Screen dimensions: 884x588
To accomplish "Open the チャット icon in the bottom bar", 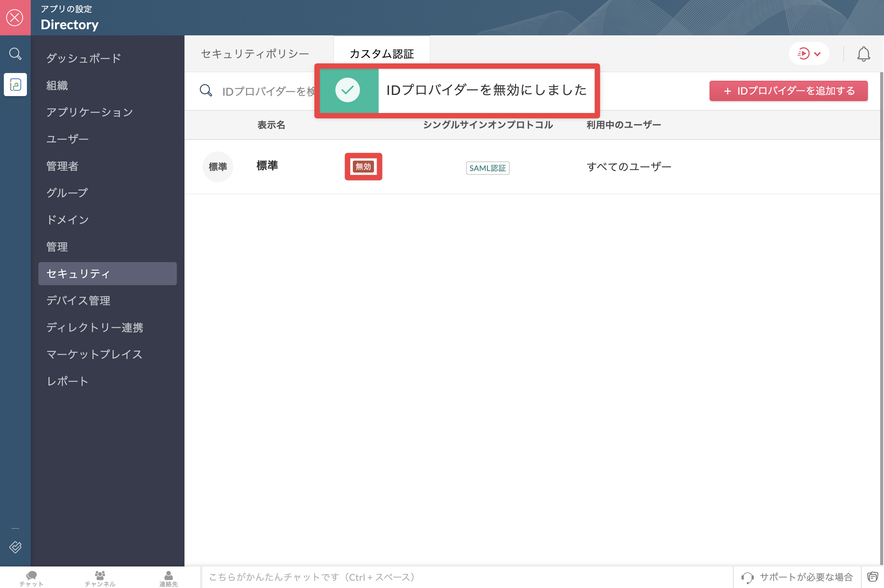I will point(31,578).
